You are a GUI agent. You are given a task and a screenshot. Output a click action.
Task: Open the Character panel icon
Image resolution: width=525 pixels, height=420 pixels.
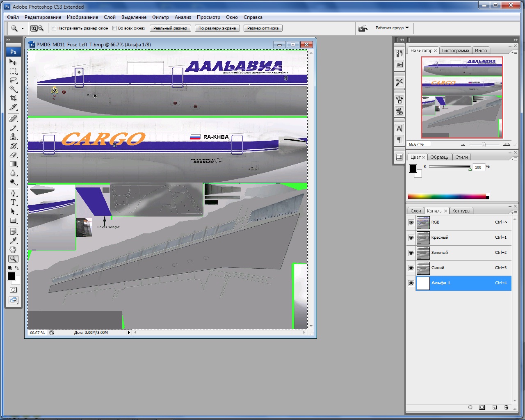tap(399, 128)
